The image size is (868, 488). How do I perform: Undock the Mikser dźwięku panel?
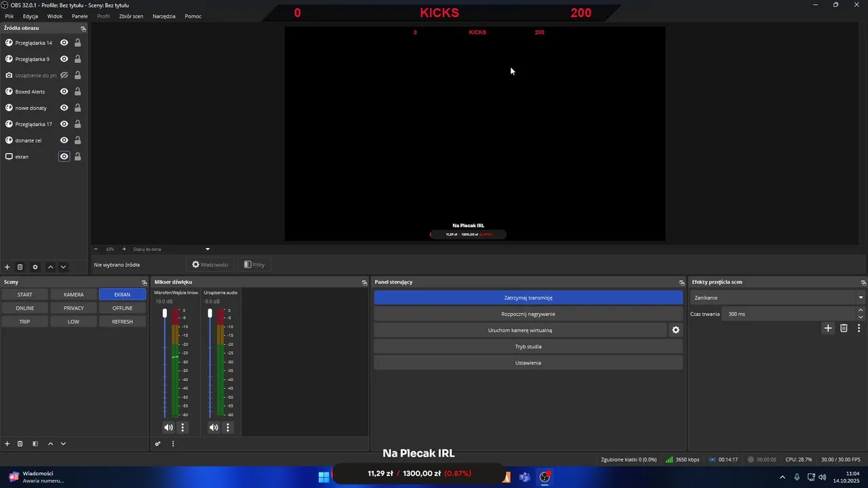tap(364, 282)
